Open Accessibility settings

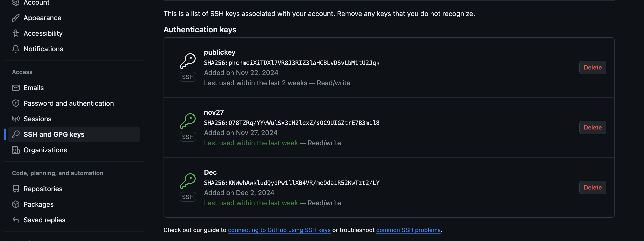(x=74, y=33)
